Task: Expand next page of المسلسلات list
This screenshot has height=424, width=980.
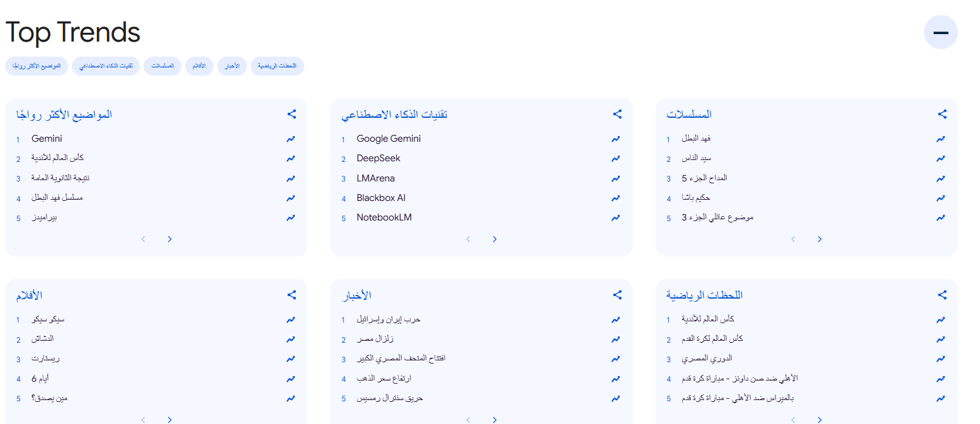Action: 819,239
